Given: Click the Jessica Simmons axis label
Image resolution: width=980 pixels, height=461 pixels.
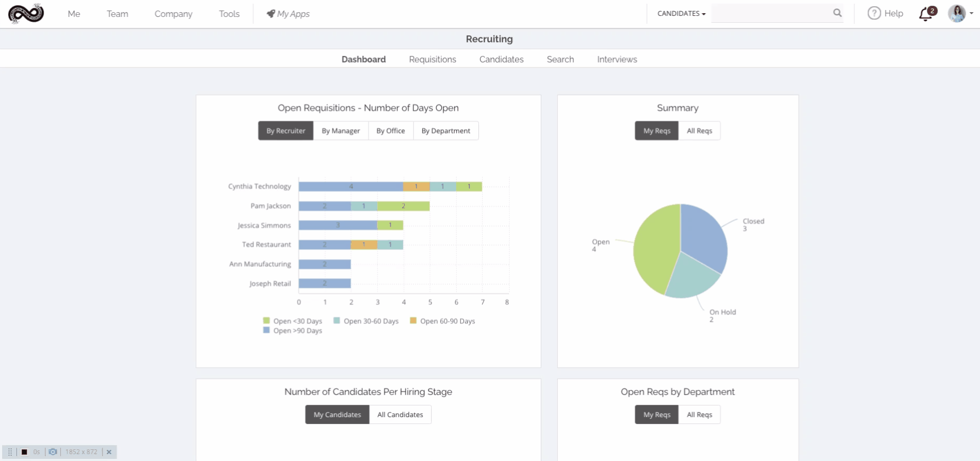Looking at the screenshot, I should [x=264, y=225].
